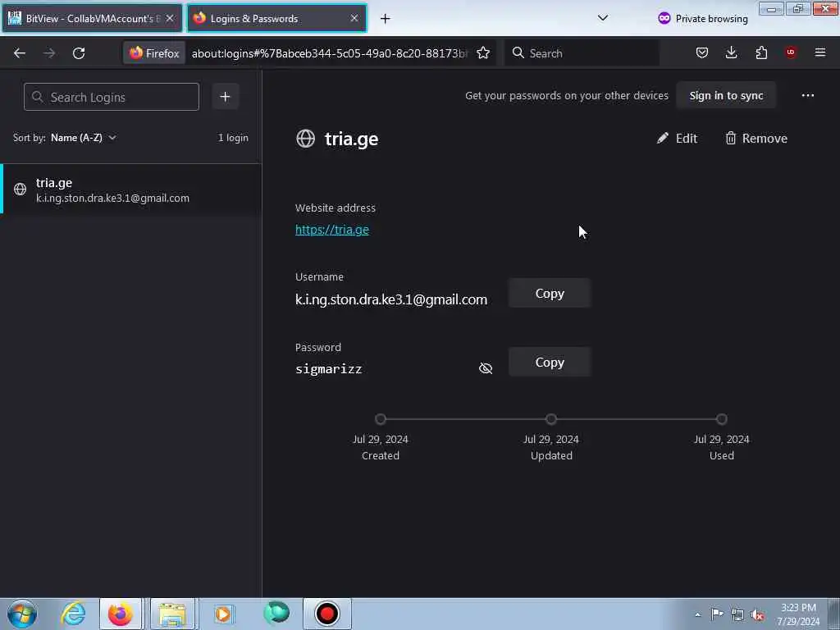This screenshot has height=630, width=840.
Task: Click the Used timeline marker
Action: [722, 419]
